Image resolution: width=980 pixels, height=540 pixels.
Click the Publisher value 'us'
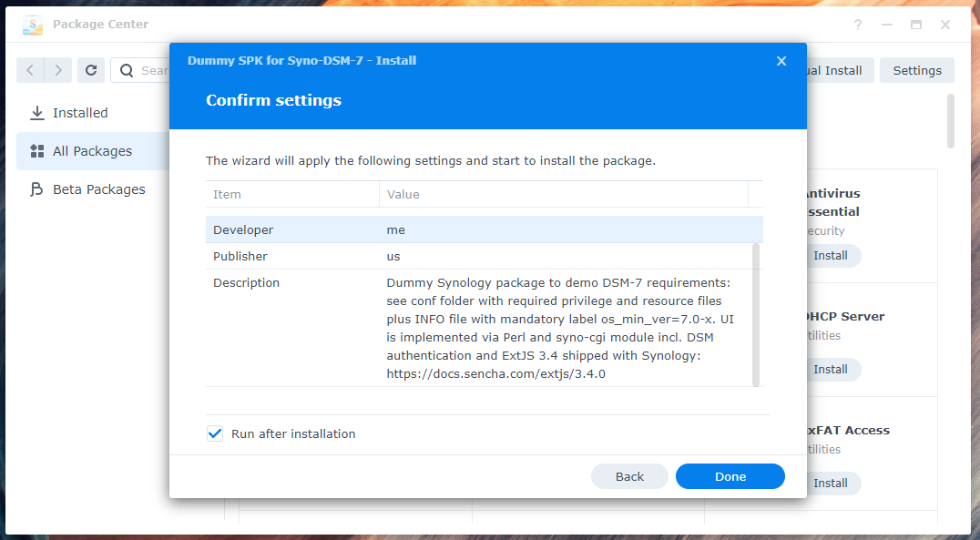coord(393,256)
